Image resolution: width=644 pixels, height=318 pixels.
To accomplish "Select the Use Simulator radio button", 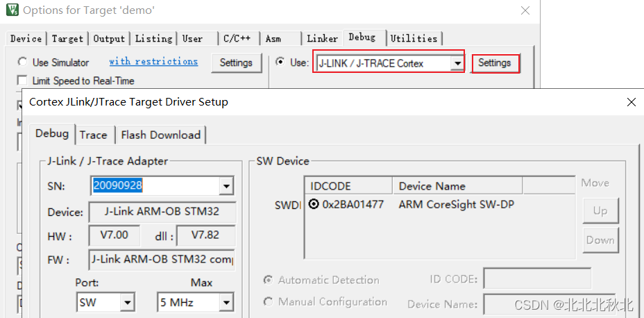I will click(22, 62).
